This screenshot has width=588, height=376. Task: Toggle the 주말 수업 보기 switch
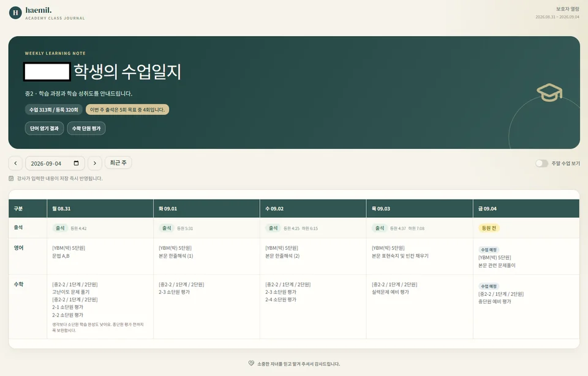541,163
